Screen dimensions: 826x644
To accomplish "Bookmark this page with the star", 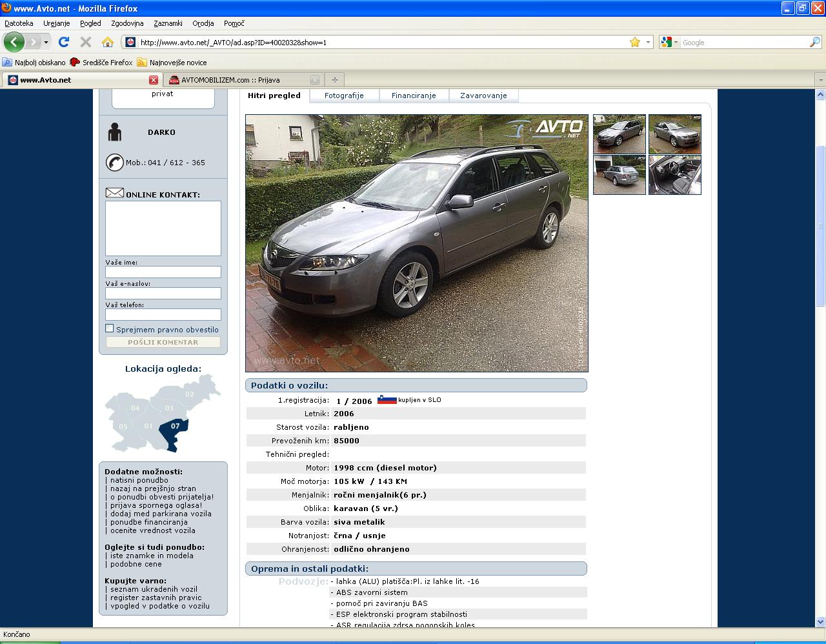I will click(635, 42).
